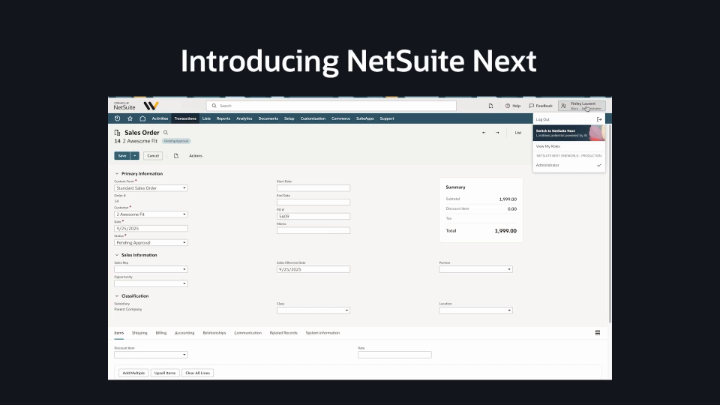Viewport: 720px width, 405px height.
Task: Switch to the Billing subtab
Action: pos(161,333)
